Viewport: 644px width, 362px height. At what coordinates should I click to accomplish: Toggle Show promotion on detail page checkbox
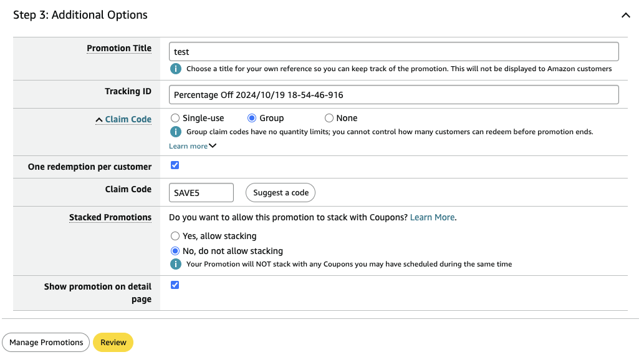pos(175,285)
